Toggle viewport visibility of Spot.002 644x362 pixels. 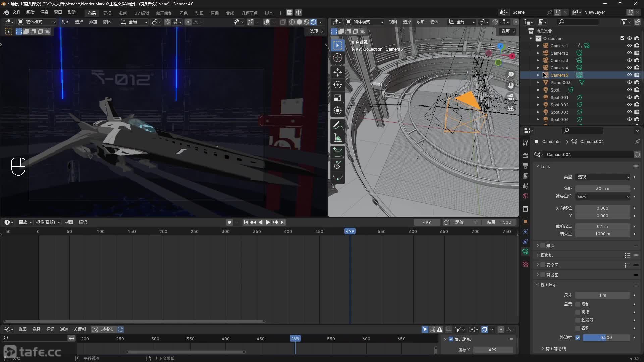[629, 105]
